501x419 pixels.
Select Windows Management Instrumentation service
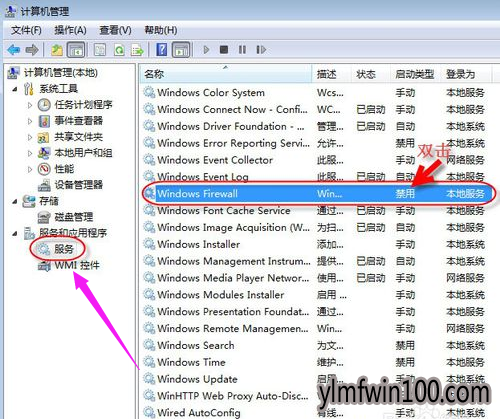pos(234,261)
